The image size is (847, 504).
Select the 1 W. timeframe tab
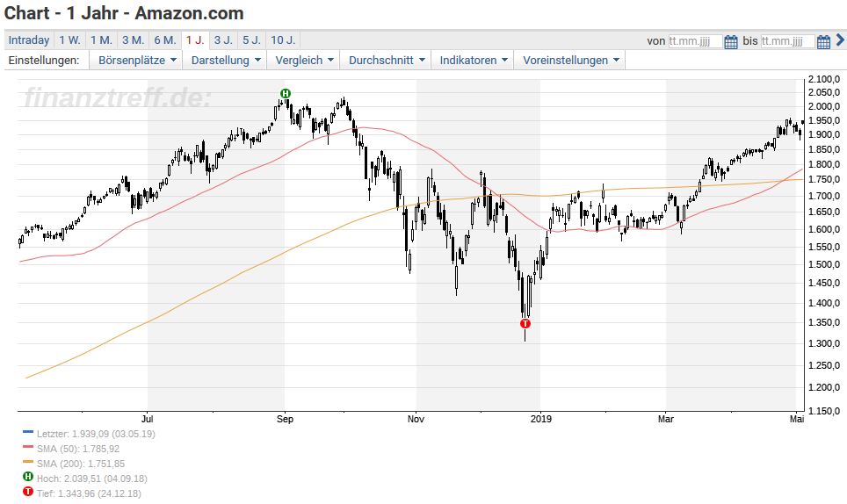click(x=69, y=40)
